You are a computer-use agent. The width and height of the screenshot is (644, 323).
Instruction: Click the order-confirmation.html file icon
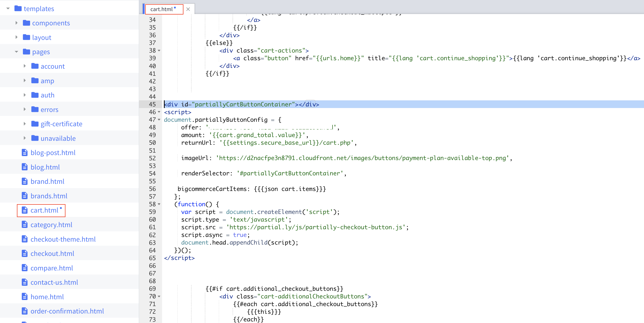25,311
